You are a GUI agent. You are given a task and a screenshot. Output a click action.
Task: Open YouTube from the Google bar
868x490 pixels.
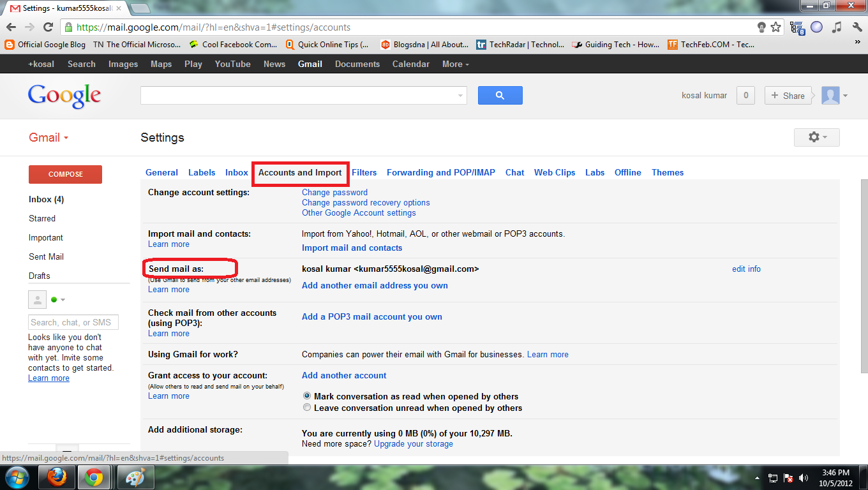[232, 64]
